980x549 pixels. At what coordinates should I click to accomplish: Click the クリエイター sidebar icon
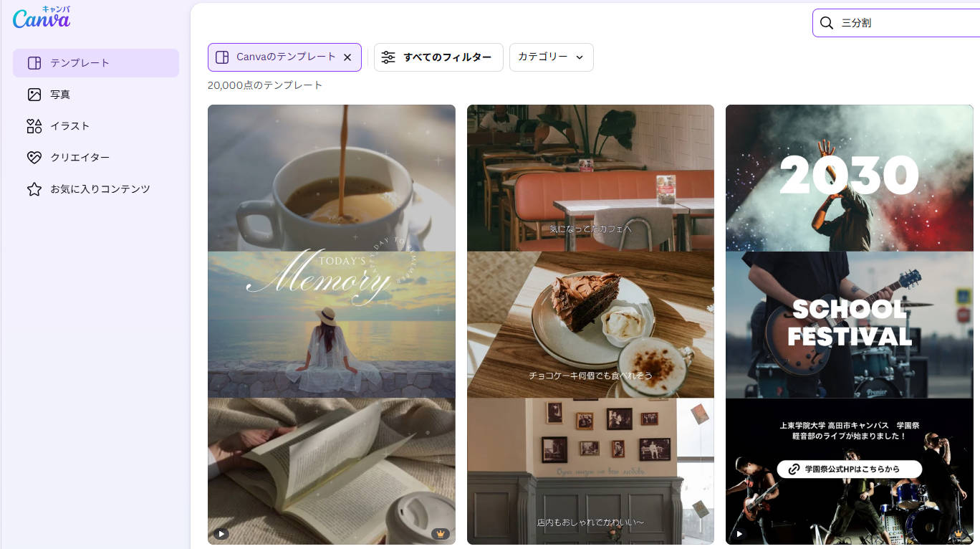(x=34, y=157)
